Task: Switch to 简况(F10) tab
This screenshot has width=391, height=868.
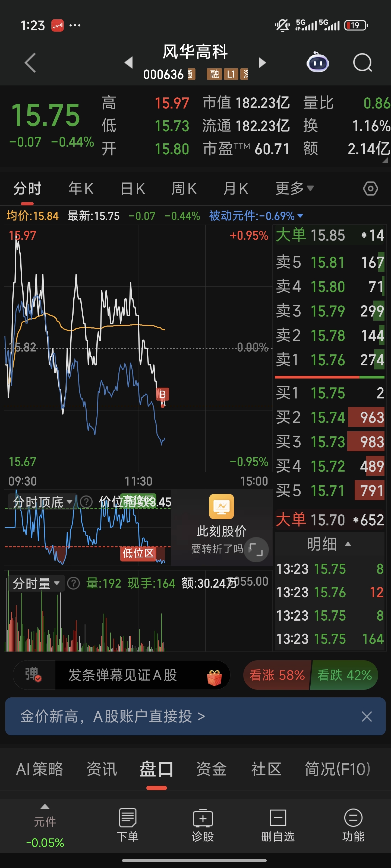Action: tap(338, 769)
